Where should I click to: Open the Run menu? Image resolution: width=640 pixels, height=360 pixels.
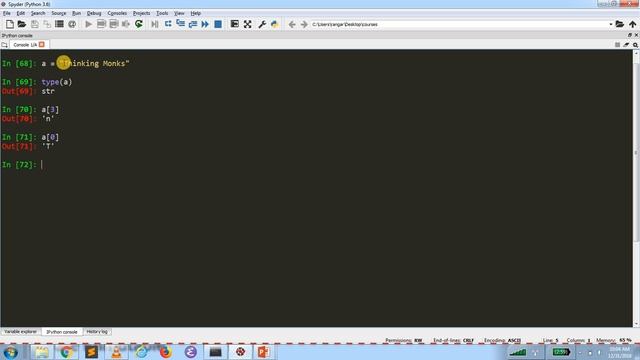point(76,13)
